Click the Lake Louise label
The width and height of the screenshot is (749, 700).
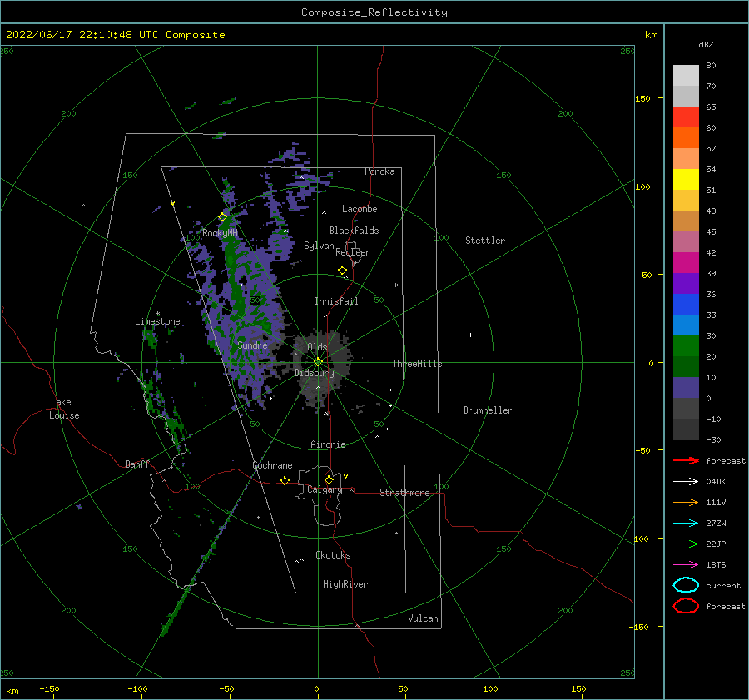click(x=64, y=409)
